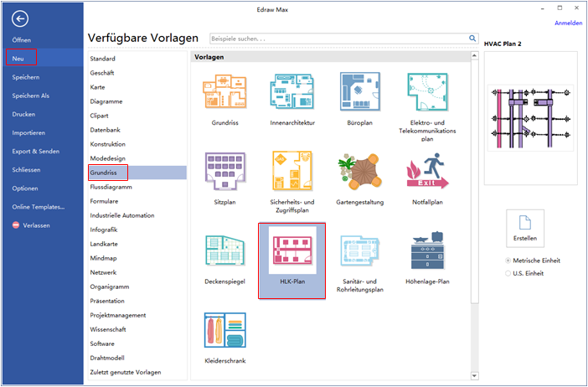588x387 pixels.
Task: Select Wissenschaft category
Action: (108, 329)
